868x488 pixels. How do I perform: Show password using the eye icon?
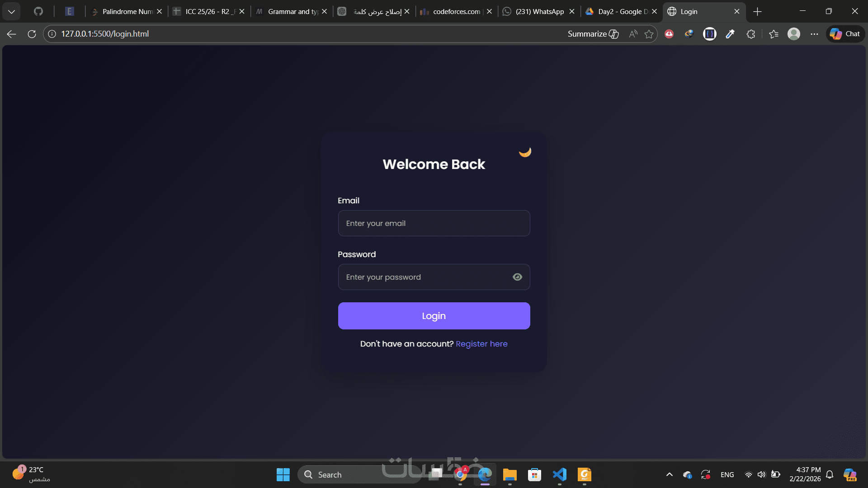click(517, 277)
